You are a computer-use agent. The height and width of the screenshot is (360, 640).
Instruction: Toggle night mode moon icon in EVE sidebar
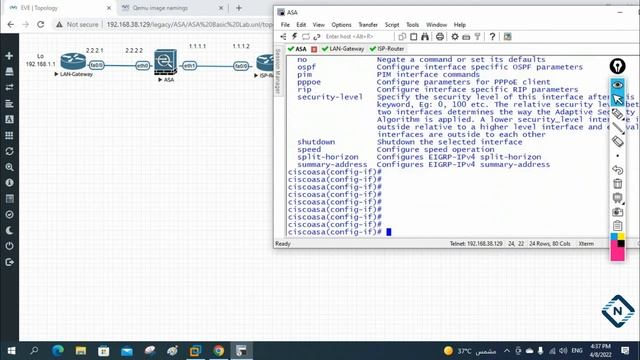tap(9, 231)
